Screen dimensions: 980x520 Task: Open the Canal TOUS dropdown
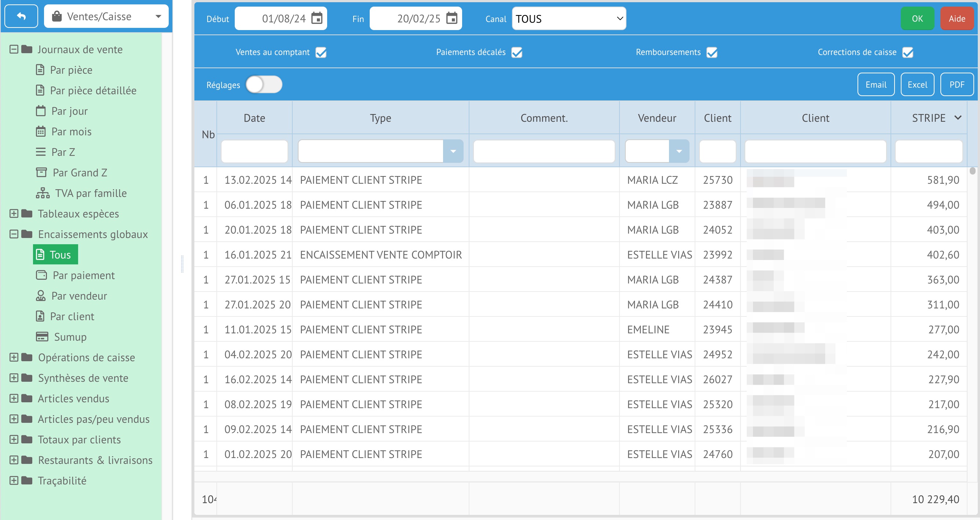coord(569,19)
